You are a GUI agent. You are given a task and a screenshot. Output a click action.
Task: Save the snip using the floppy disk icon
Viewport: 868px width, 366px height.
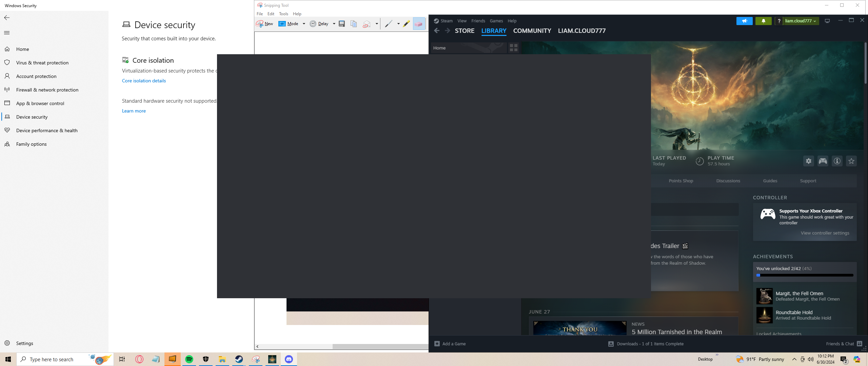pyautogui.click(x=342, y=24)
